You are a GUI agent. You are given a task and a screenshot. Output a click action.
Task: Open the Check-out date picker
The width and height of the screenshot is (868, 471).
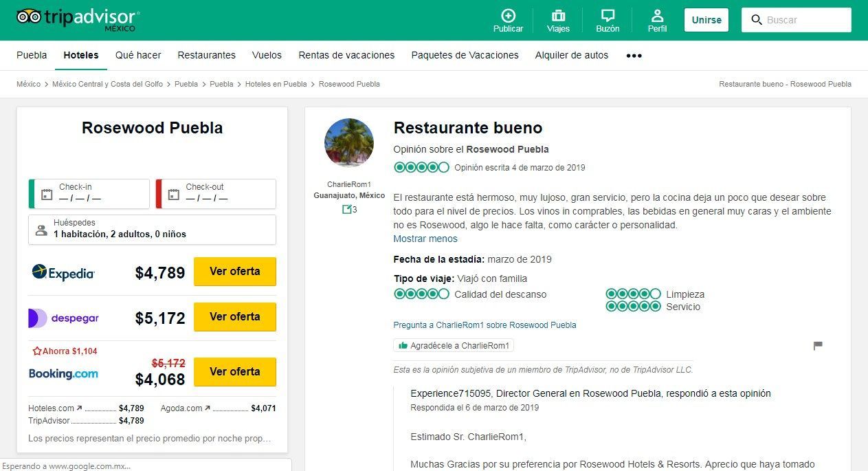tap(216, 194)
